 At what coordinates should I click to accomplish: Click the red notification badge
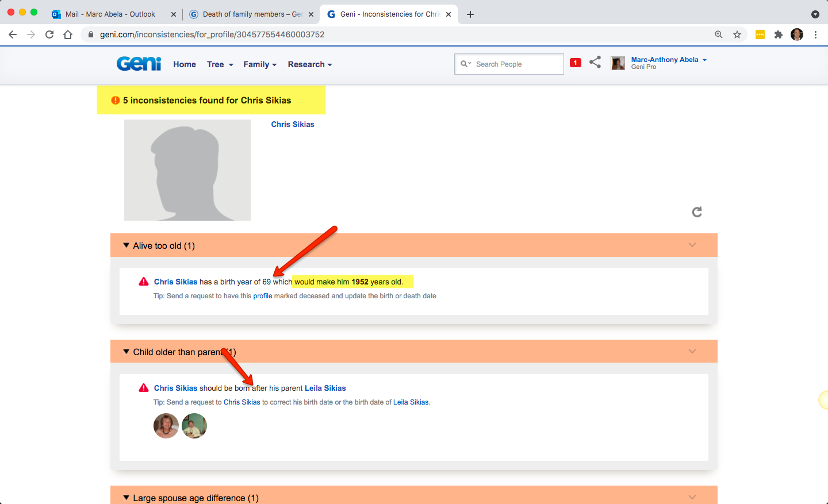(x=575, y=63)
